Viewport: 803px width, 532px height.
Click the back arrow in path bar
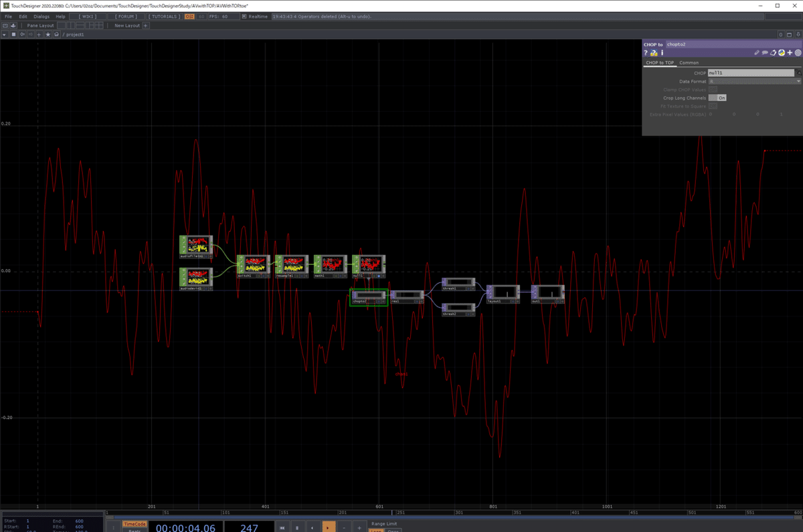click(x=22, y=34)
